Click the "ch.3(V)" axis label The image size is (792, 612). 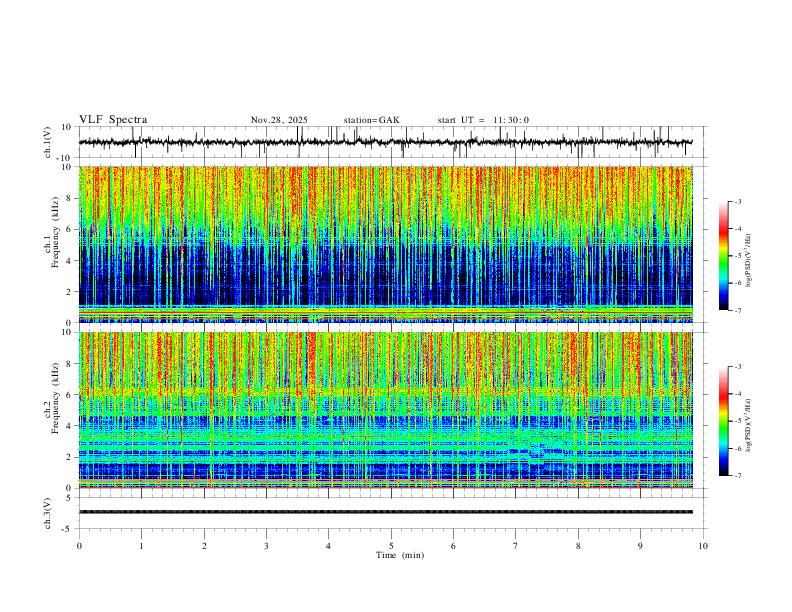point(48,513)
